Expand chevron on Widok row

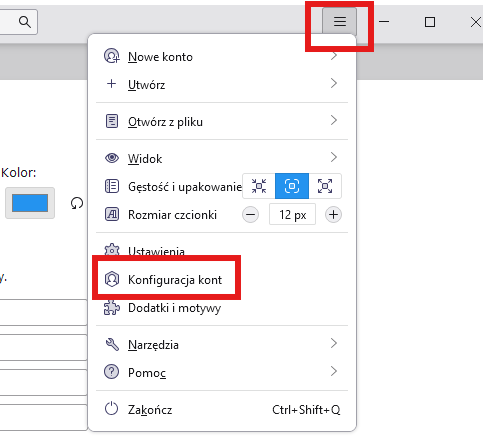click(x=334, y=157)
